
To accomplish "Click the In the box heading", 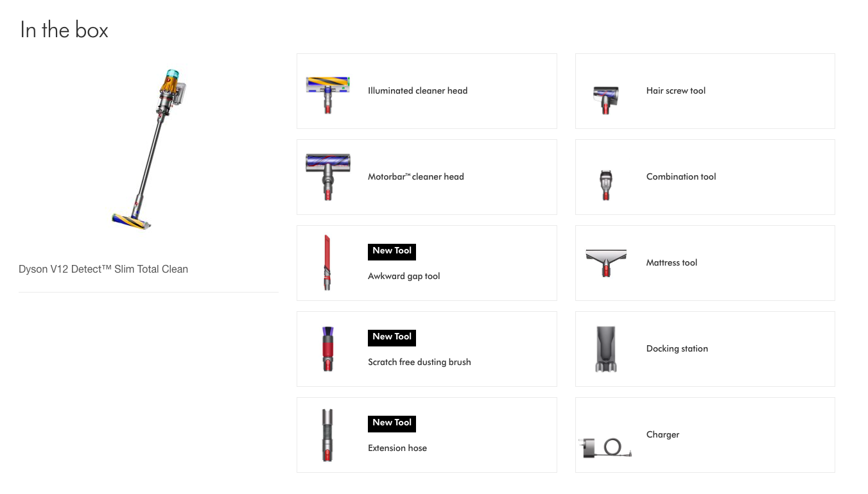I will coord(64,30).
